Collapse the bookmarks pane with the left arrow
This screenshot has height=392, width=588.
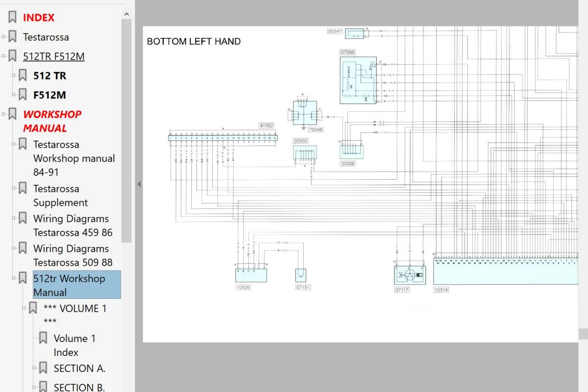point(139,184)
